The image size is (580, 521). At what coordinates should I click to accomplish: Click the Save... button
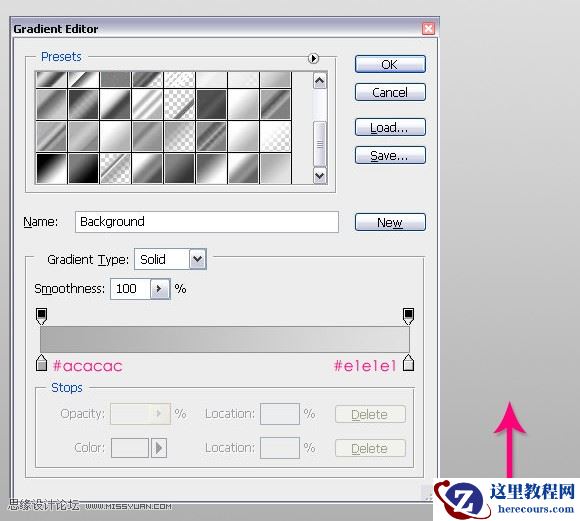point(390,155)
